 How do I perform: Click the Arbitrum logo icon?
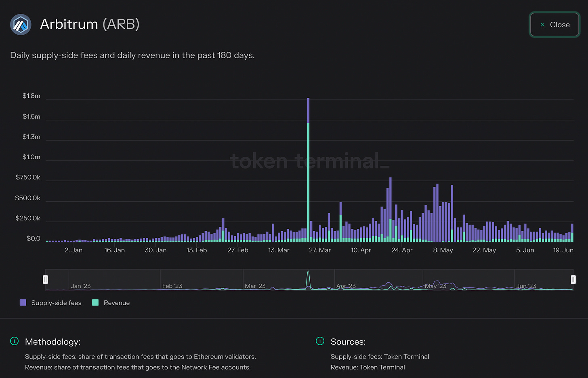tap(21, 25)
